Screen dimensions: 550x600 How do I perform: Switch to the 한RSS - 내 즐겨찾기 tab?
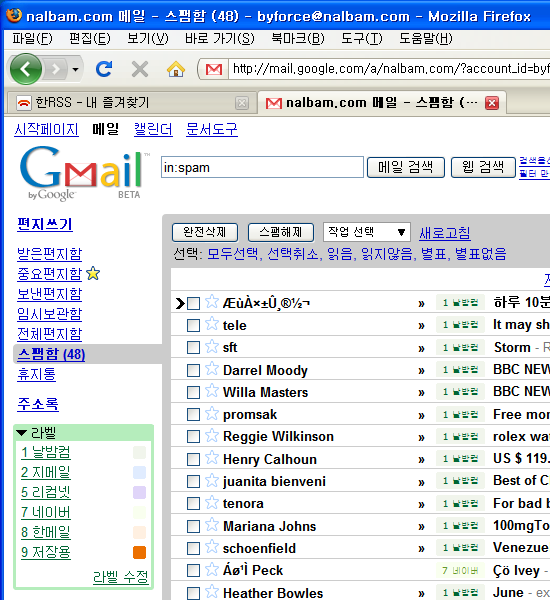(132, 103)
